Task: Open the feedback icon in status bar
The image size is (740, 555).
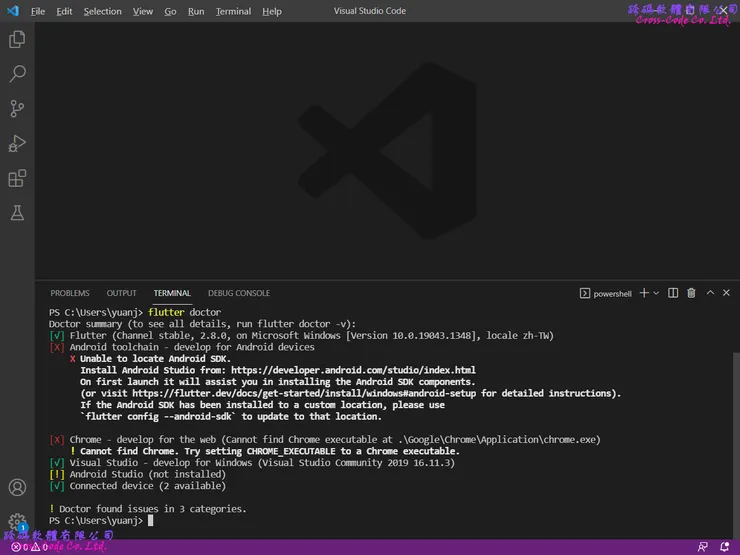Action: coord(703,547)
